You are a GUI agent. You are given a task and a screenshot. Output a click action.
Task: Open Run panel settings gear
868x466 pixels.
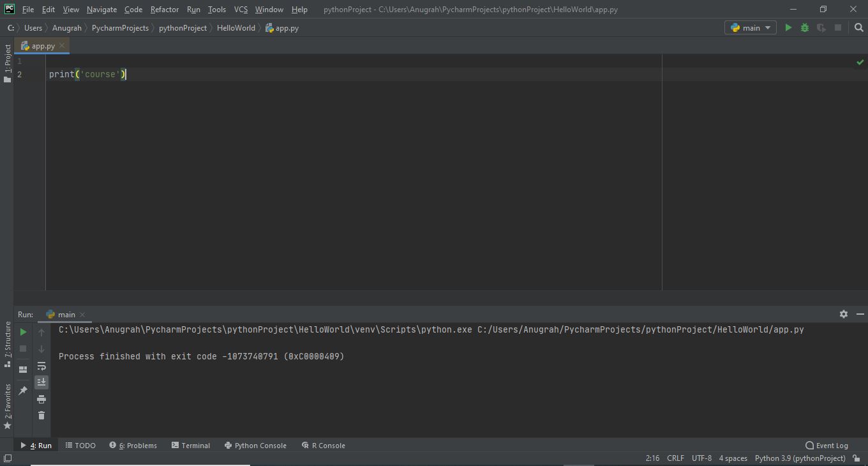coord(843,314)
